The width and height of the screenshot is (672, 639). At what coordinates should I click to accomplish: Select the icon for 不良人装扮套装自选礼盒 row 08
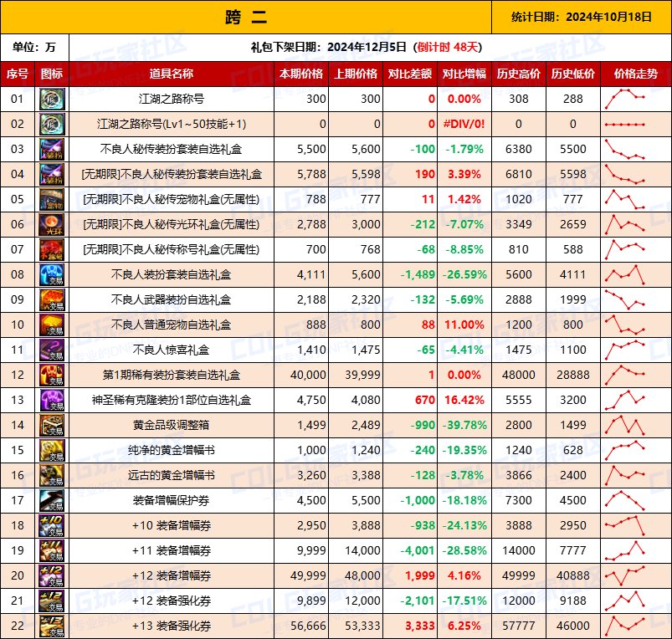[x=52, y=274]
